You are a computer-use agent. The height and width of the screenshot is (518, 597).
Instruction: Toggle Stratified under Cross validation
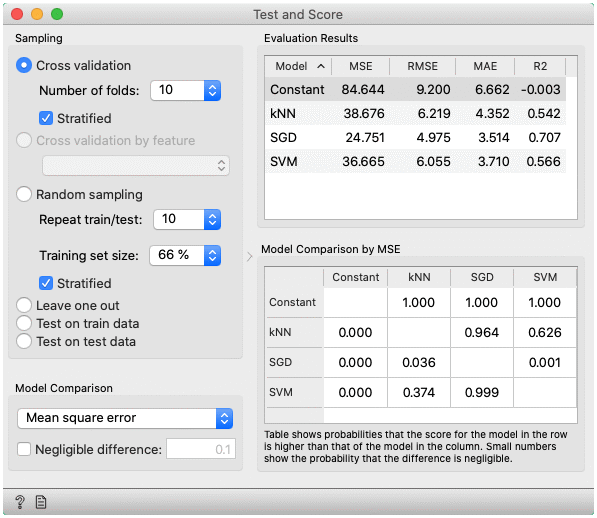pos(46,118)
